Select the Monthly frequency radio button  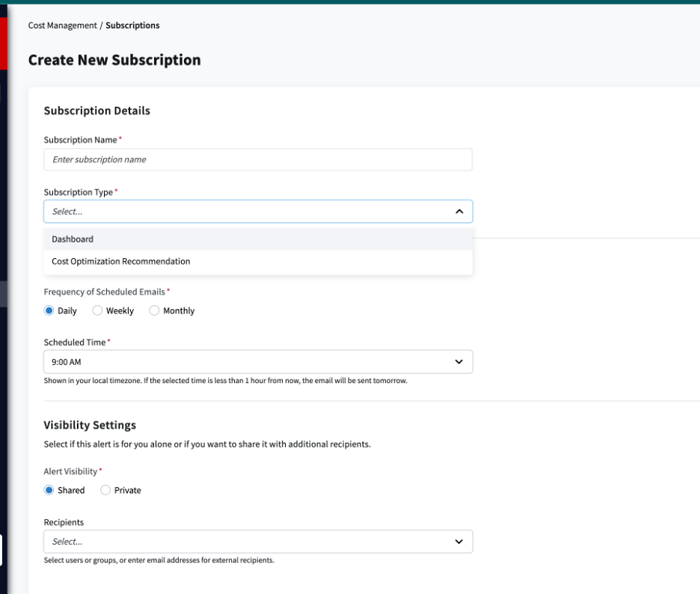tap(154, 310)
